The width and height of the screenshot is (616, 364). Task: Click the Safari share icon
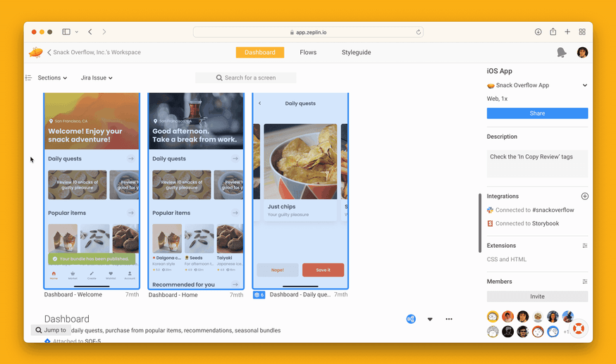[x=553, y=32]
